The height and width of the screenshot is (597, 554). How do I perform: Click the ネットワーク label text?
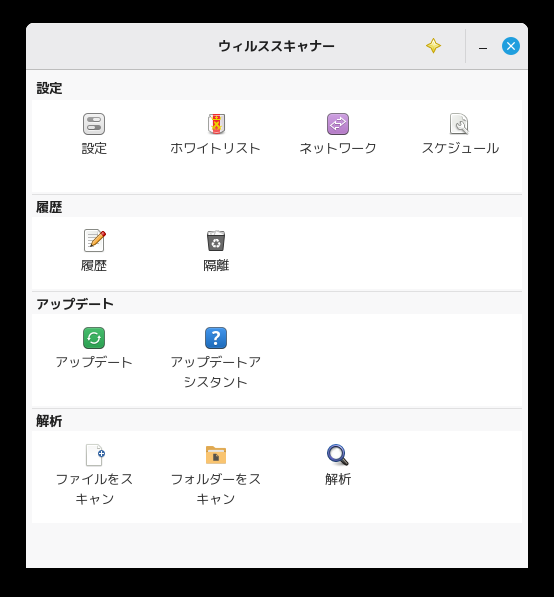click(x=338, y=148)
